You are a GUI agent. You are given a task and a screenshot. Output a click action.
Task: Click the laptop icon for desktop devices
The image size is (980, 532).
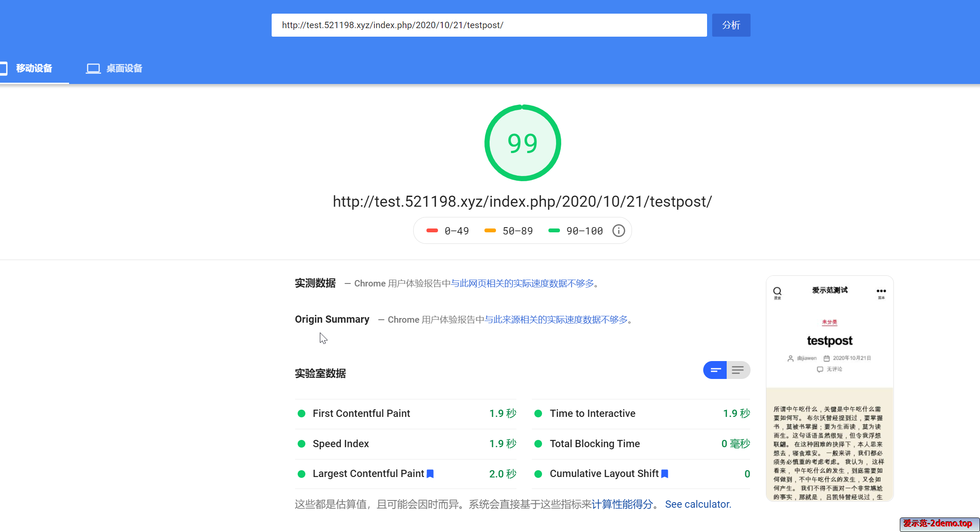click(93, 68)
